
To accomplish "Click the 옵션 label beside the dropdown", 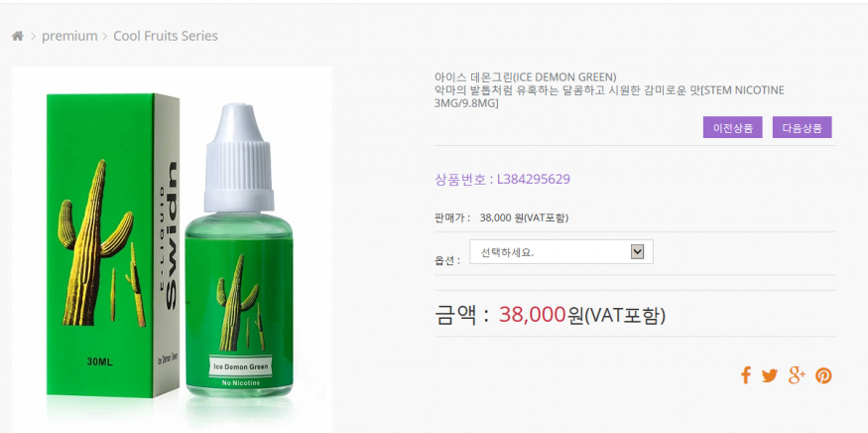I will [447, 260].
